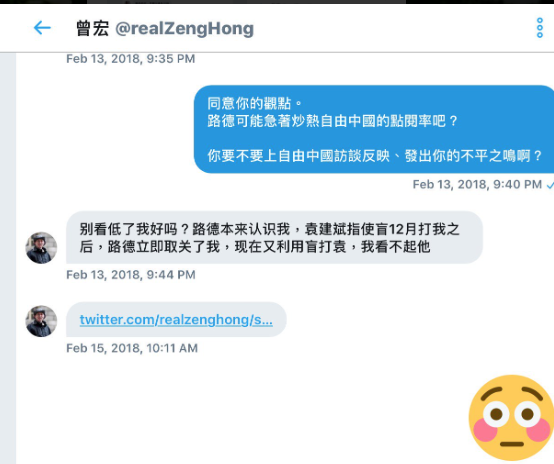The image size is (554, 464).
Task: Open the three-dot more options menu
Action: (540, 28)
